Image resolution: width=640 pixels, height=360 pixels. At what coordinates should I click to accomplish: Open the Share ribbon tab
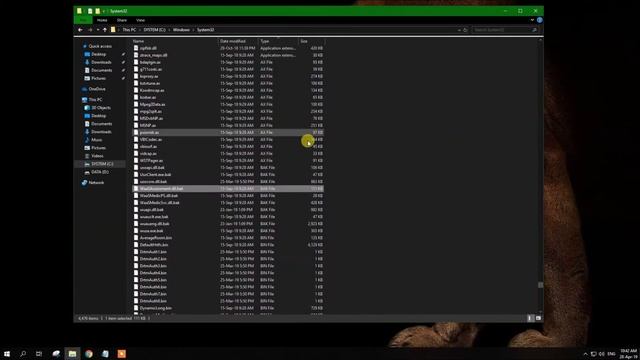pos(122,20)
